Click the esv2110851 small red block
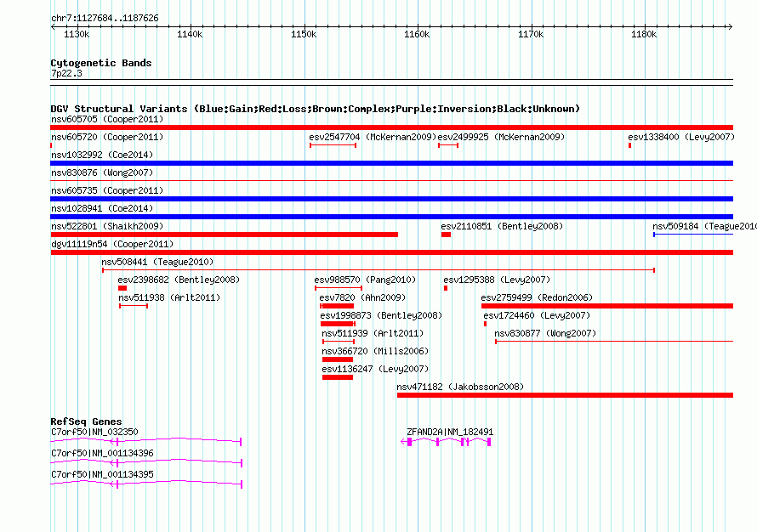757x532 pixels. click(446, 235)
